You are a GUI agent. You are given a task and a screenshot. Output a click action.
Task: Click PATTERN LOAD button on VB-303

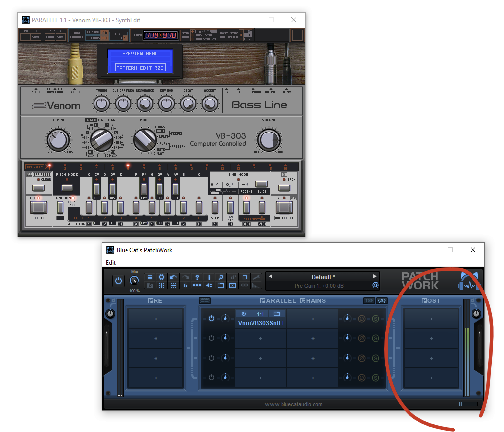coord(26,37)
